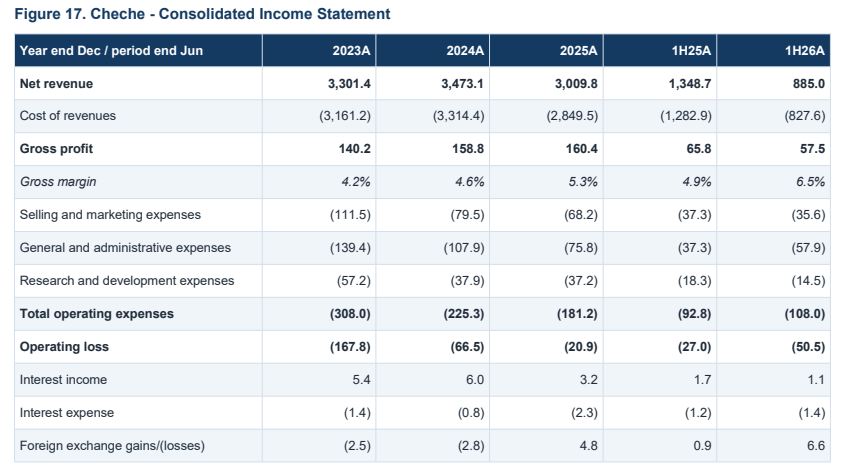Click R&D value (37.9)

467,281
